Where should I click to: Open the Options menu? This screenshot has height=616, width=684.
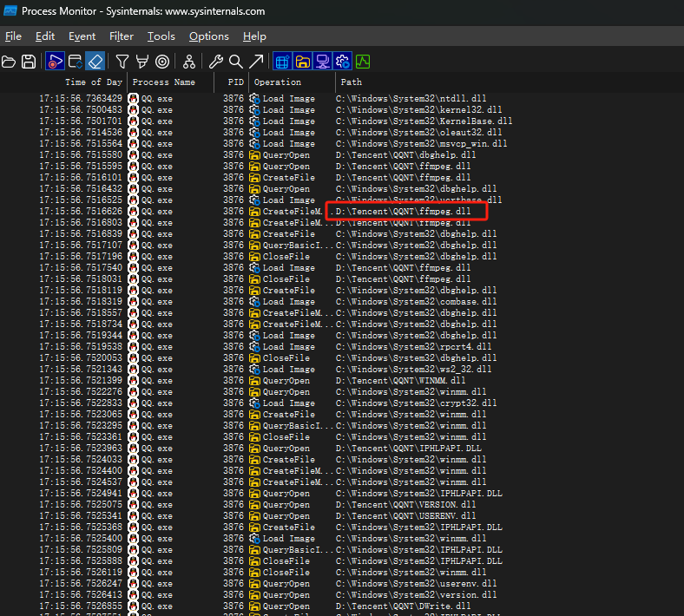coord(209,36)
